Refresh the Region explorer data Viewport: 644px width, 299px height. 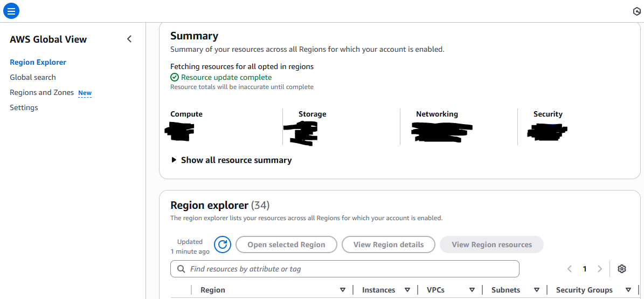tap(222, 244)
